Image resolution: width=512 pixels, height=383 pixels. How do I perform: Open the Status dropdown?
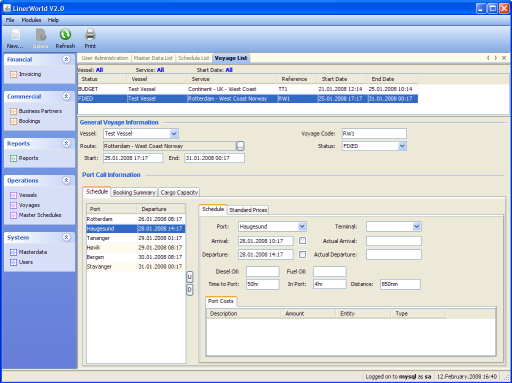click(402, 146)
